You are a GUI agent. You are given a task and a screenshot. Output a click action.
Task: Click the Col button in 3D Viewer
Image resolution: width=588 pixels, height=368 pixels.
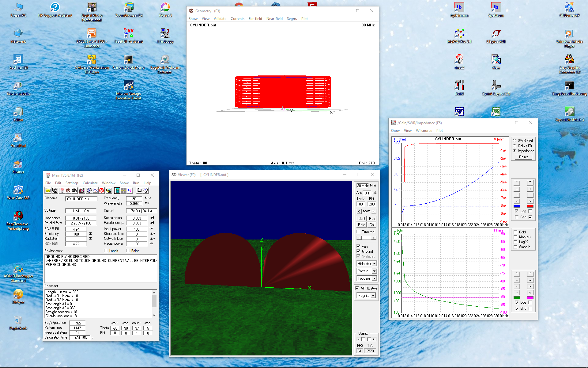(x=372, y=225)
